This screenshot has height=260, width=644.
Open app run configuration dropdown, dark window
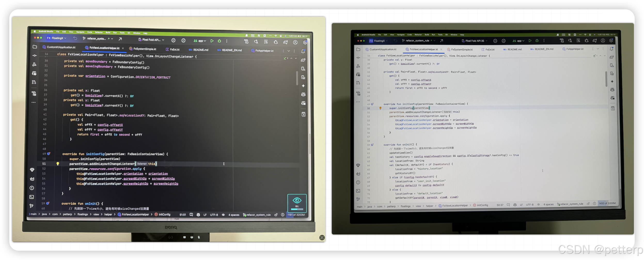pos(200,41)
